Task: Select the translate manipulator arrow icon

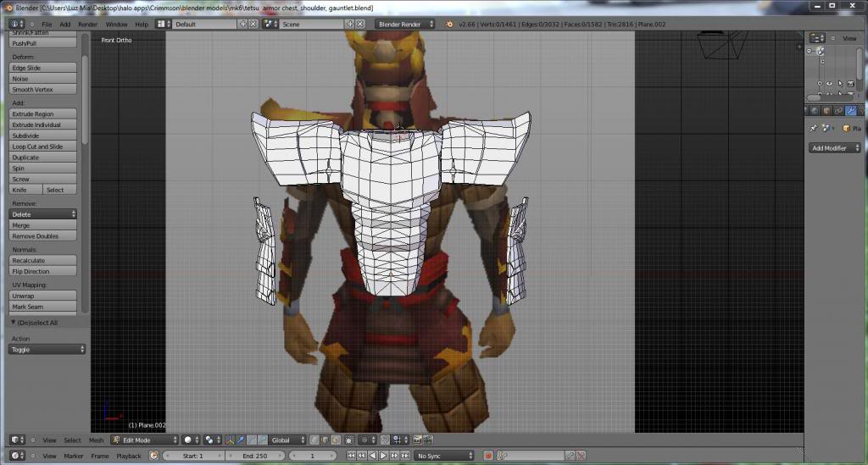Action: (240, 440)
